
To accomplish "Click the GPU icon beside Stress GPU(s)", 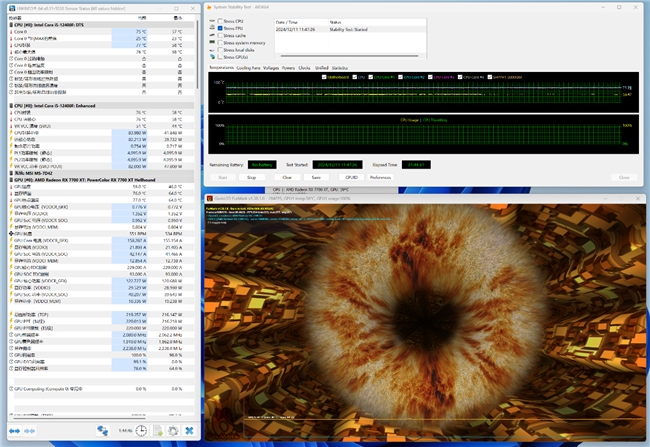I will click(x=213, y=57).
